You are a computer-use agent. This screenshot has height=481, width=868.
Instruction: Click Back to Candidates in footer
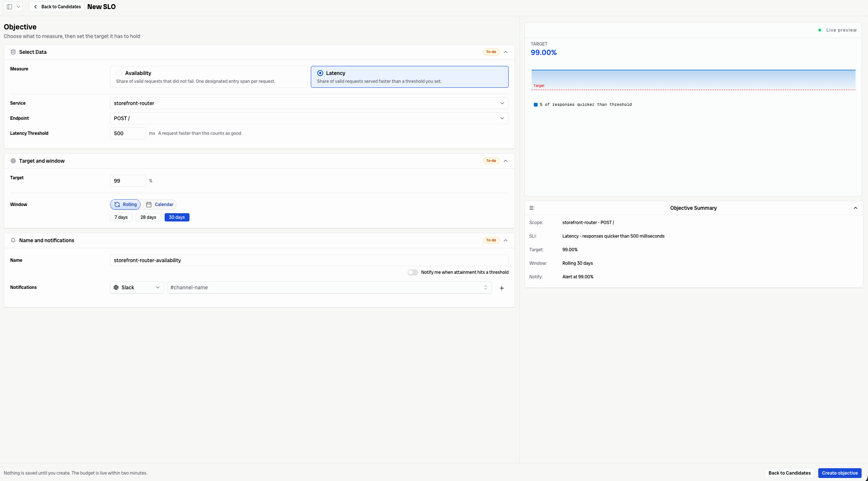pos(790,473)
